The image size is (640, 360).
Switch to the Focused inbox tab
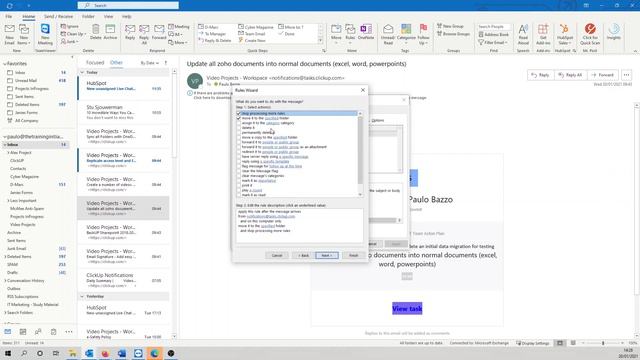pos(95,62)
